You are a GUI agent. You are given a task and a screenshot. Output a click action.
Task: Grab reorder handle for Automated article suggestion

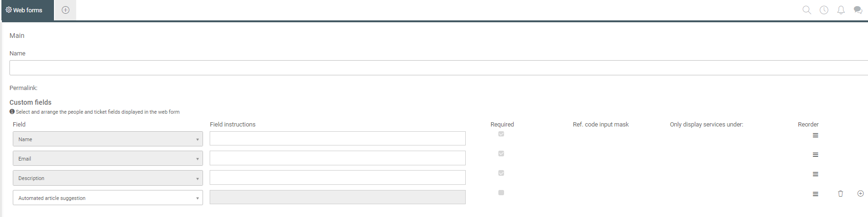[815, 194]
